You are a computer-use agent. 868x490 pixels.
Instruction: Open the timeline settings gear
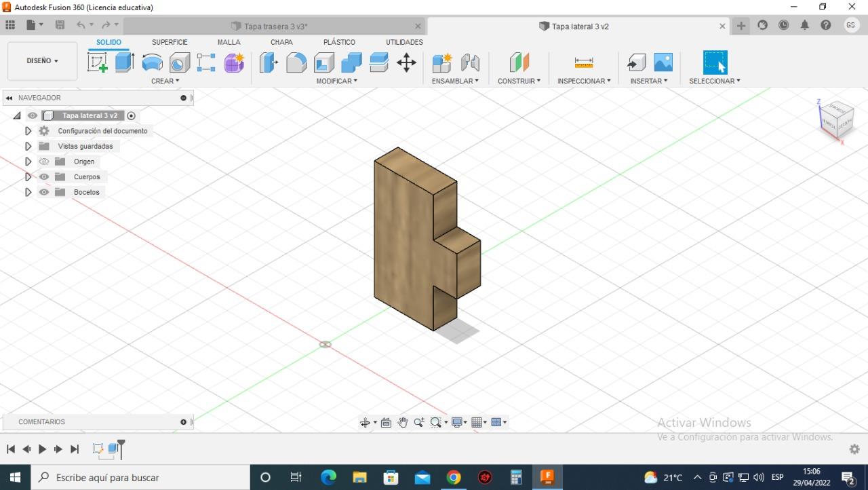(854, 449)
